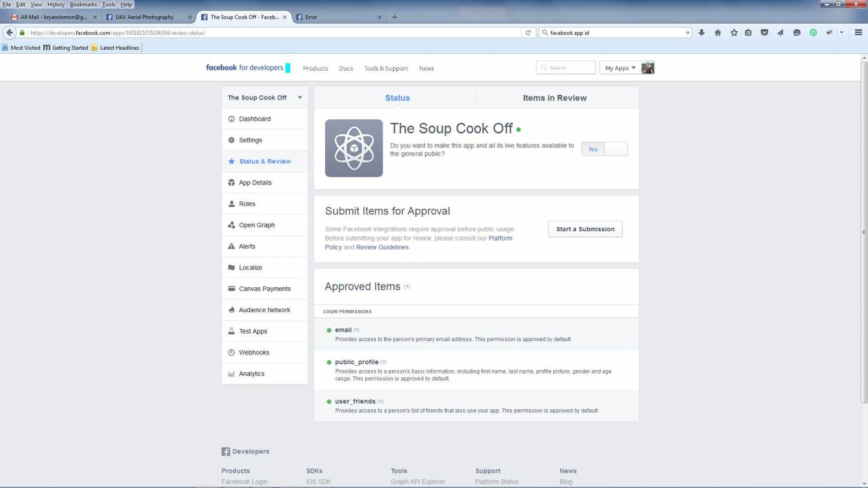Open the Firefox History menu

pyautogui.click(x=56, y=4)
